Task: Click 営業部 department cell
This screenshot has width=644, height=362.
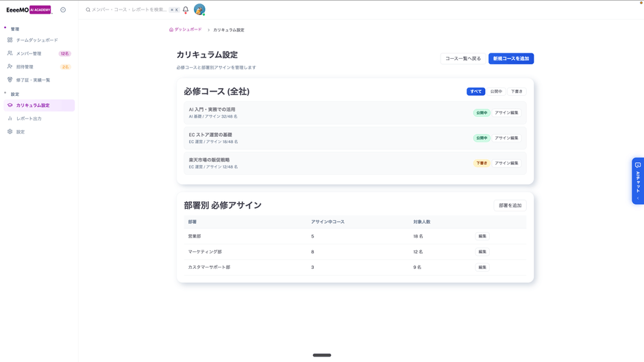Action: tap(195, 236)
